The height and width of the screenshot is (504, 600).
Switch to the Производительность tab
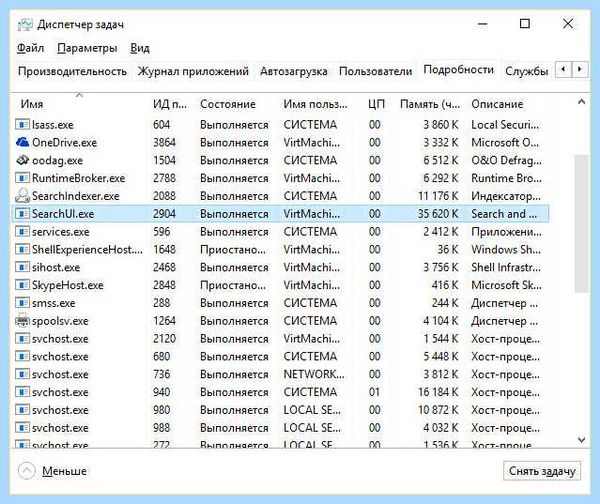point(72,72)
